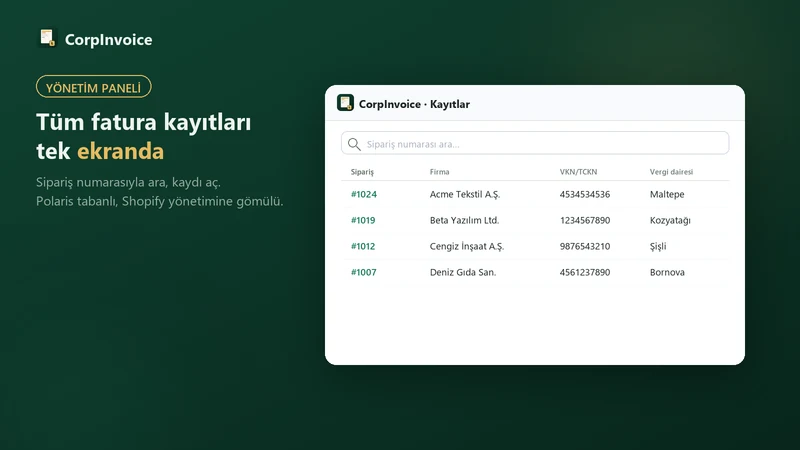Click the VKN/TCKN column header
The image size is (800, 450).
(x=578, y=172)
